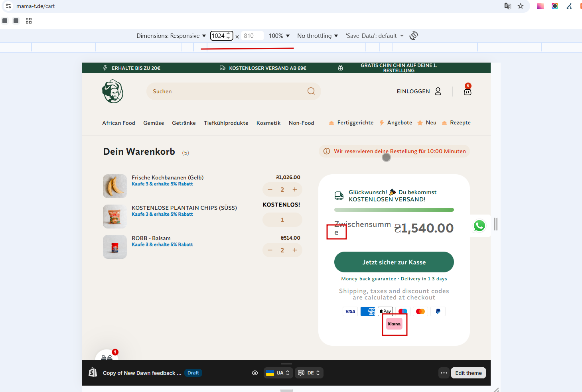This screenshot has width=582, height=392.
Task: Click the gift box icon in announcement bar
Action: point(340,68)
